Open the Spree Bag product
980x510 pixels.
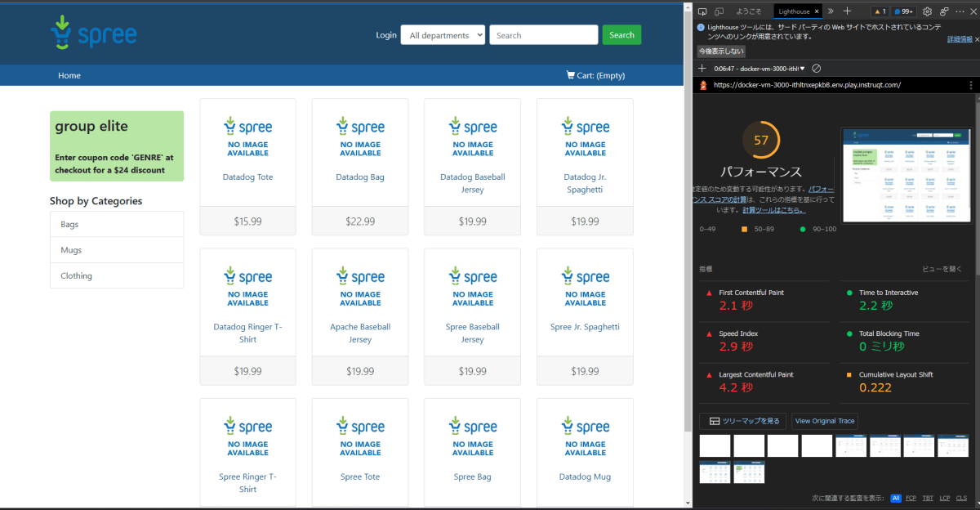(473, 476)
